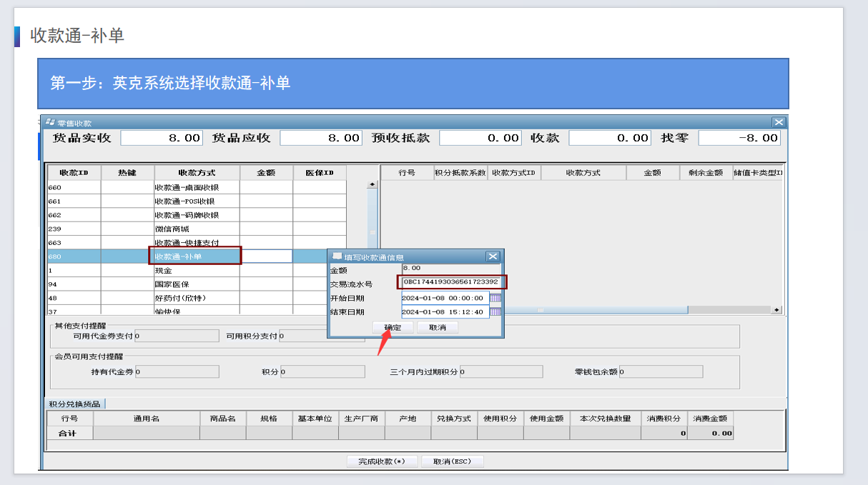Switch to the 积分兑换货品 tab
This screenshot has height=485, width=868.
pos(74,404)
